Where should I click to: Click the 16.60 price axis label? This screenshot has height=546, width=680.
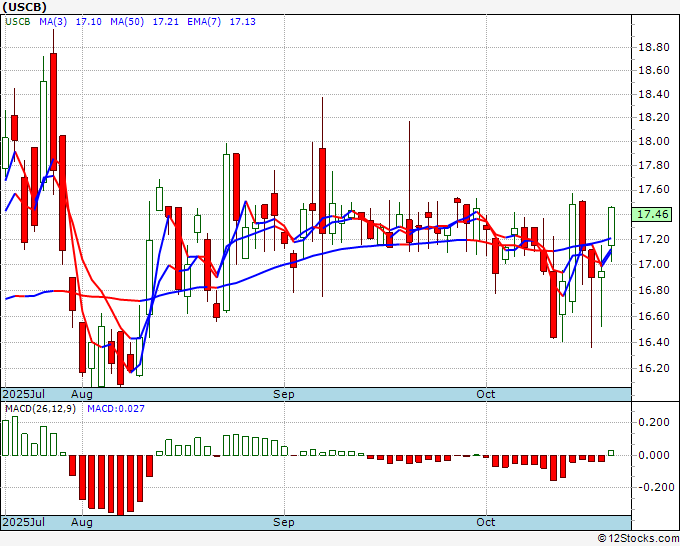coord(654,316)
